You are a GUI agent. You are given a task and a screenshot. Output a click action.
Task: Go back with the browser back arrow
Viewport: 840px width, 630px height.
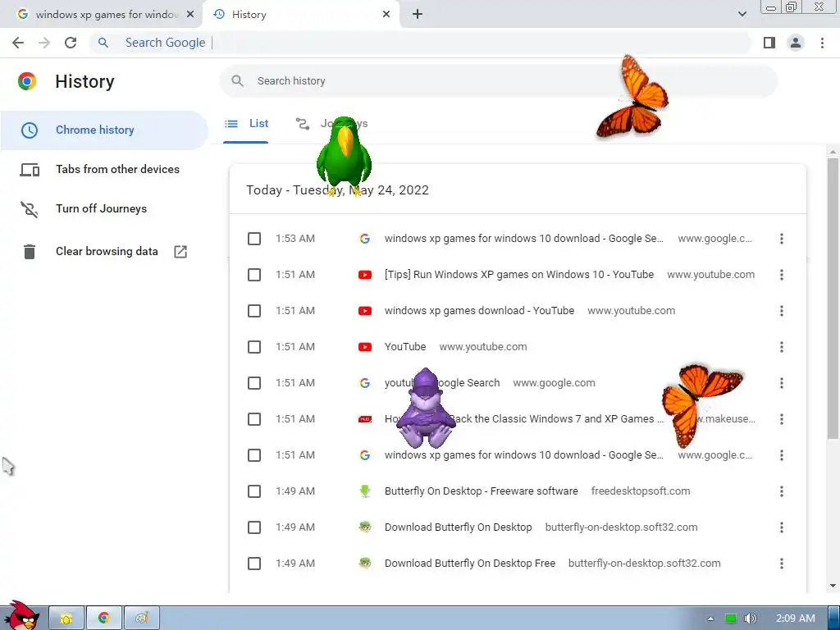tap(18, 43)
